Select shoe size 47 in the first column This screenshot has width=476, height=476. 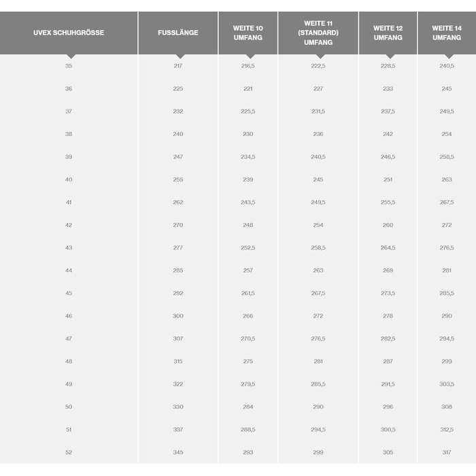point(69,339)
